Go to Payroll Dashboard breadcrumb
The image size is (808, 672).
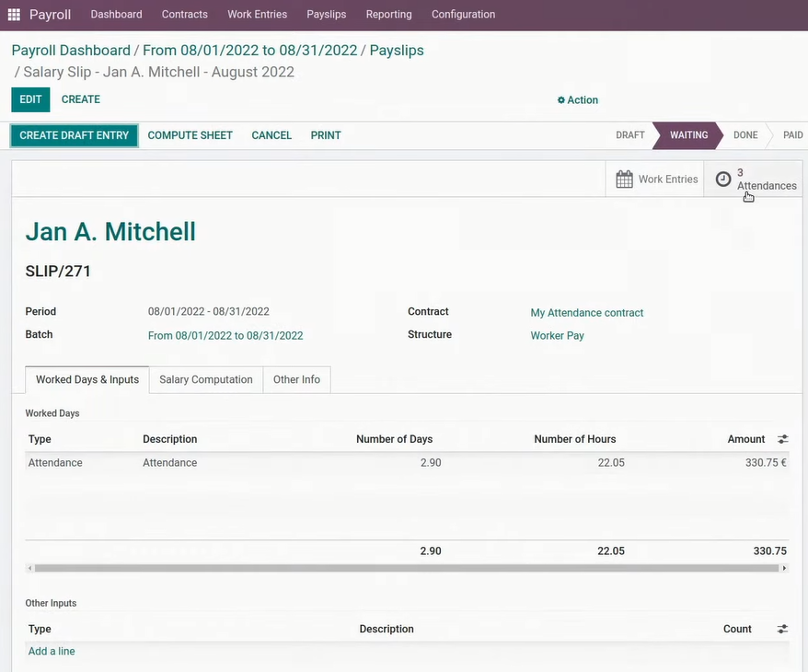click(71, 50)
